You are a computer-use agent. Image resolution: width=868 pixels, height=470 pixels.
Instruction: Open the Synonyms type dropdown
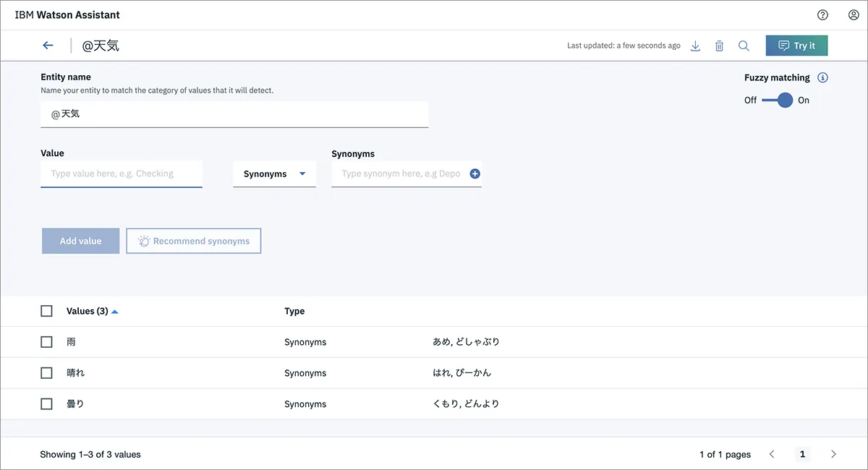coord(274,174)
